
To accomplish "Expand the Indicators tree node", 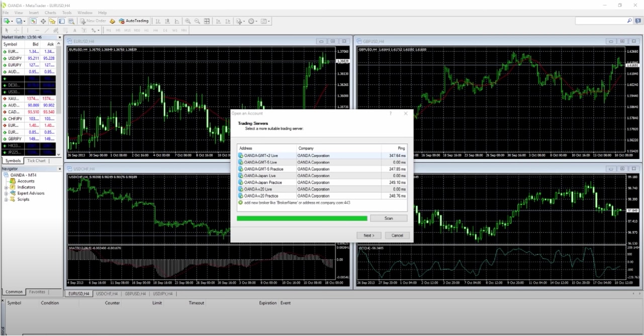I will click(7, 187).
